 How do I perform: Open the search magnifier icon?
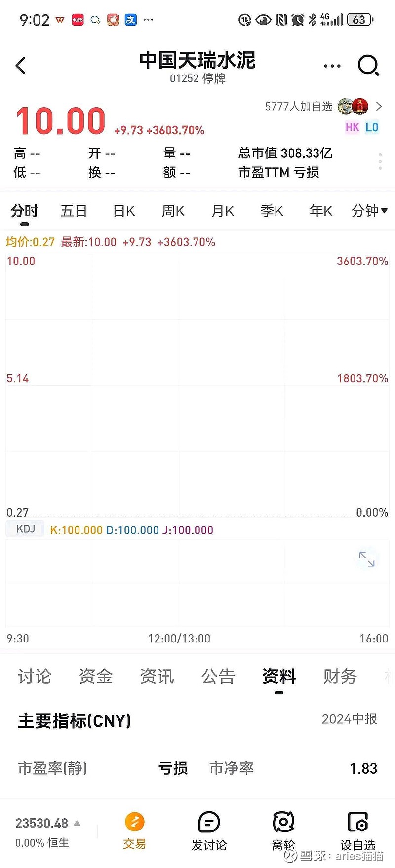coord(368,66)
